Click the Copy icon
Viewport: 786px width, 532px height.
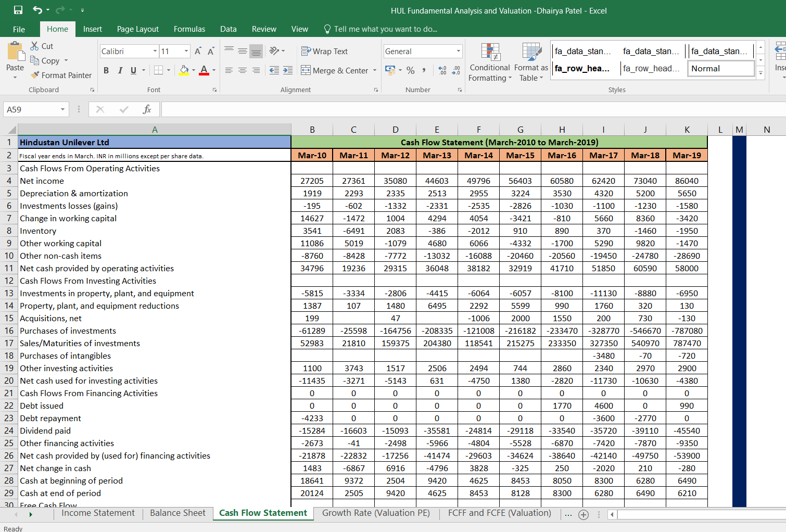coord(34,60)
